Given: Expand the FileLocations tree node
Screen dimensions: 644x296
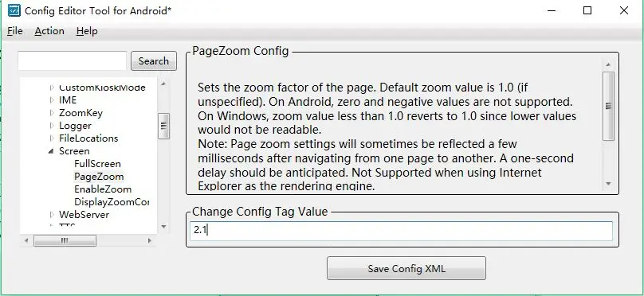Looking at the screenshot, I should (52, 138).
